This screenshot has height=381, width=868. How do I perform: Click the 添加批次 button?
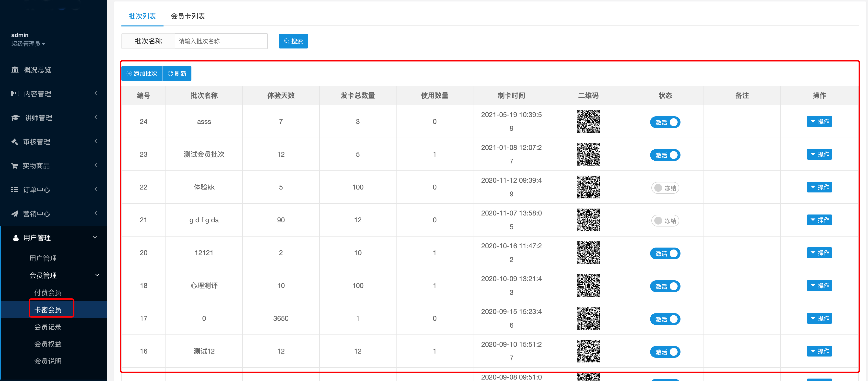(x=142, y=73)
